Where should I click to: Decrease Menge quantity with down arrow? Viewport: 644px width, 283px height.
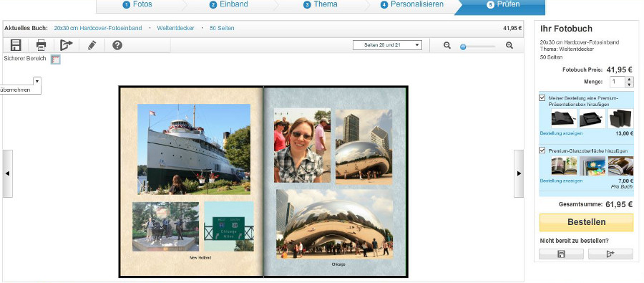coord(629,85)
